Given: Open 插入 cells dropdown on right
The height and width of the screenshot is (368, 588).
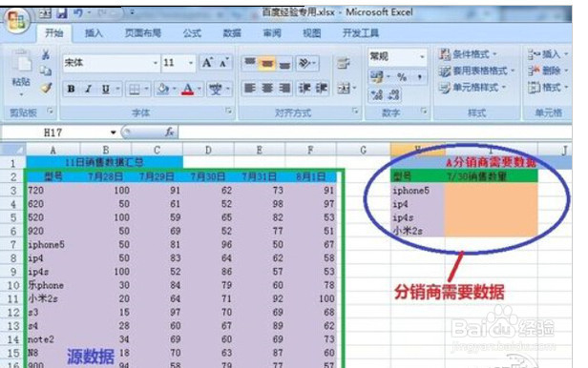Looking at the screenshot, I should tap(548, 54).
